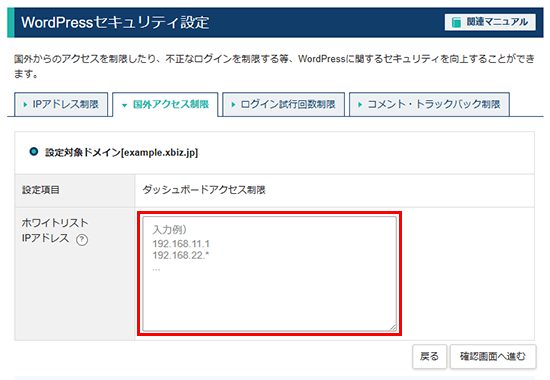This screenshot has height=380, width=550.
Task: Switch to the IPアドレス制限 tab
Action: tap(61, 104)
